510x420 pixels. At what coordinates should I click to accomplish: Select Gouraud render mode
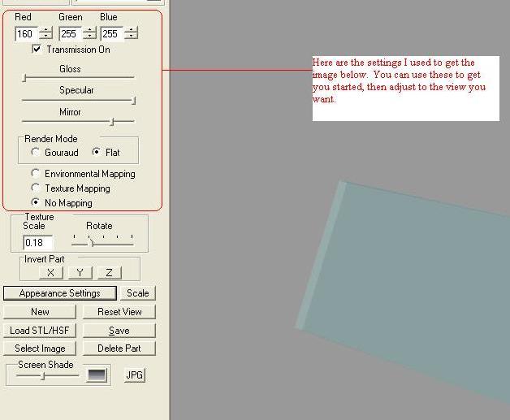(x=35, y=153)
